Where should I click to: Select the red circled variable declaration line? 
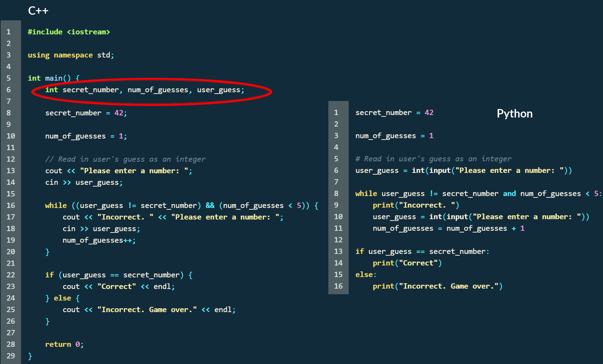click(145, 90)
